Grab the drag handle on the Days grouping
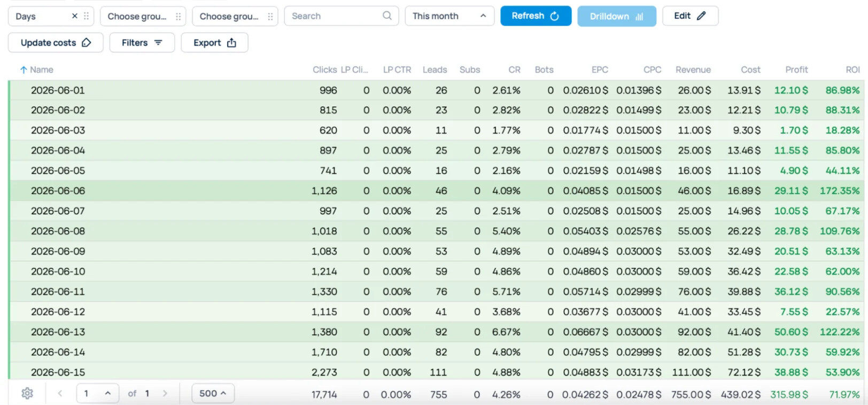Image resolution: width=868 pixels, height=405 pixels. pos(87,16)
